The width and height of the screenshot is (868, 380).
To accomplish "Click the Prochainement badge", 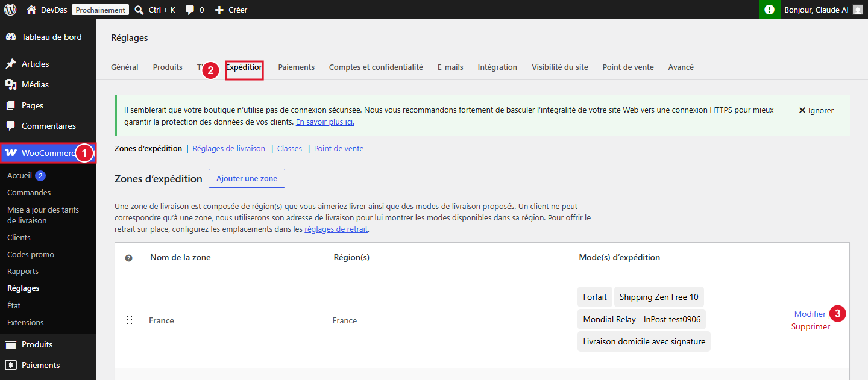I will 101,10.
